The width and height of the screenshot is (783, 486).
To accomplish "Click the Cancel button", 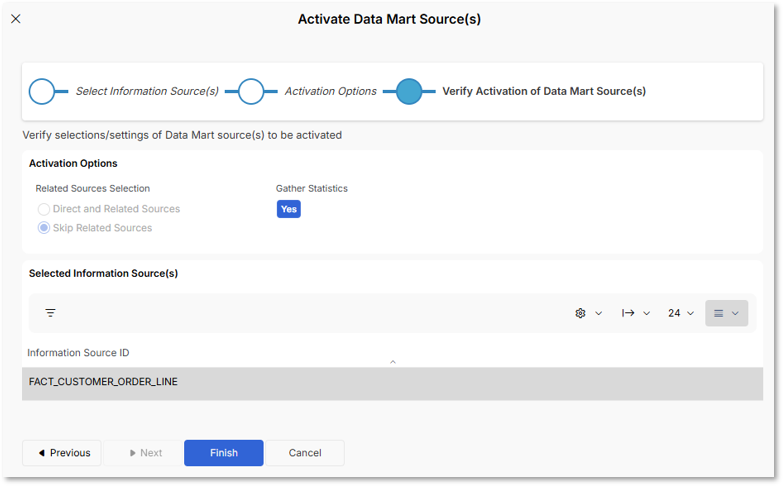I will pos(305,453).
